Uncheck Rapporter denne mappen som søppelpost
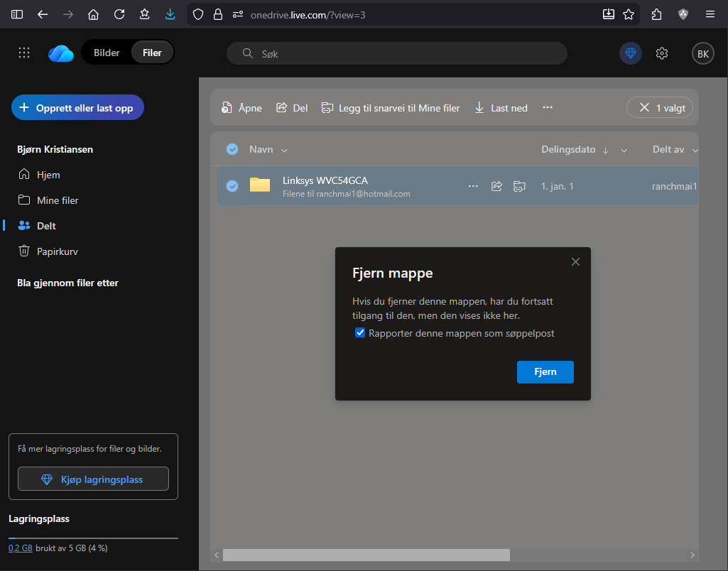Image resolution: width=728 pixels, height=571 pixels. 360,333
